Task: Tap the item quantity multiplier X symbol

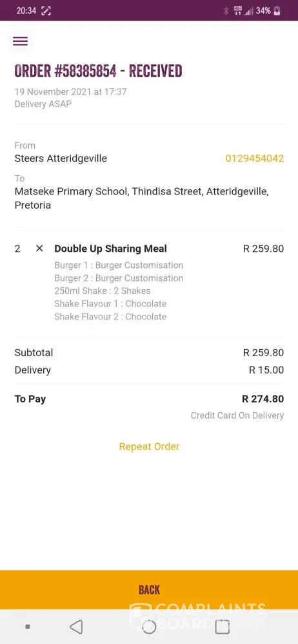Action: point(39,249)
